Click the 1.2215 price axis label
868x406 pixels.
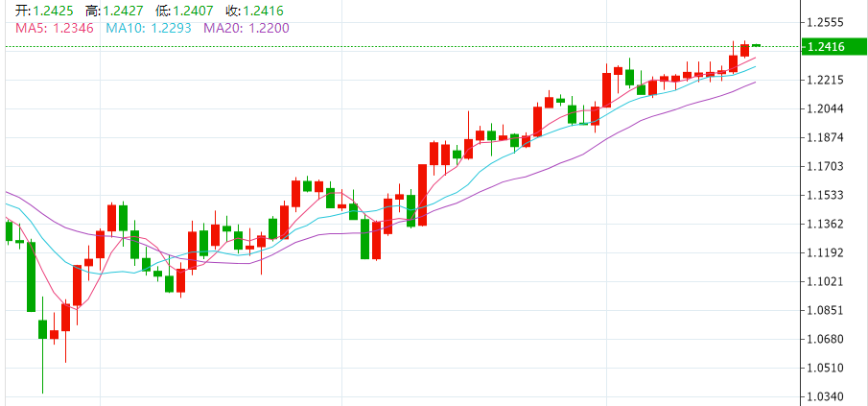(x=833, y=80)
